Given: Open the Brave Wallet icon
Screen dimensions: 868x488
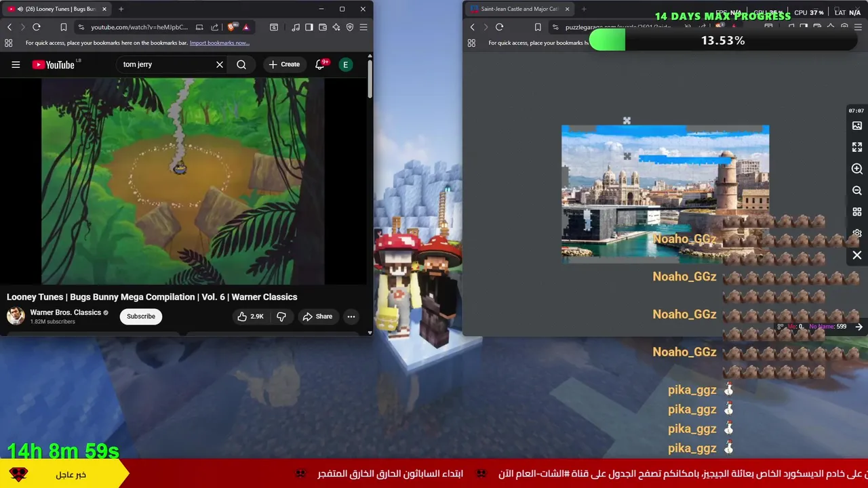Looking at the screenshot, I should pyautogui.click(x=323, y=27).
